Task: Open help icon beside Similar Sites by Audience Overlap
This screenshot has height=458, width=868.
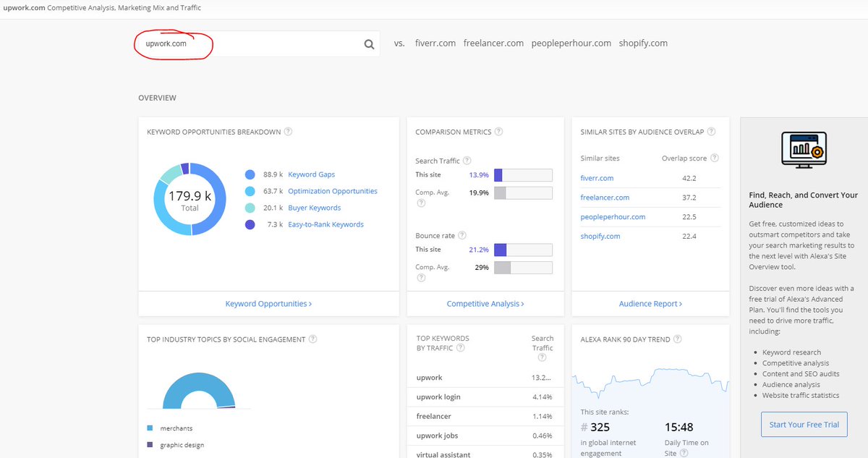Action: click(x=712, y=132)
